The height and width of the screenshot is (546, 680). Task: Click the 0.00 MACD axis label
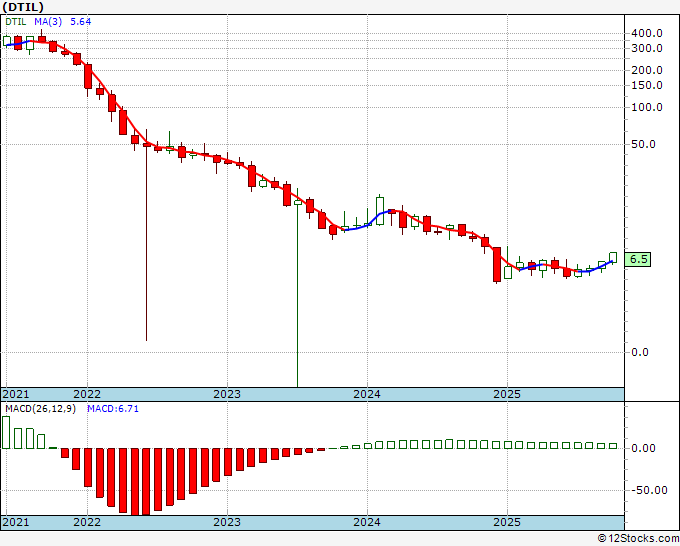pos(643,448)
